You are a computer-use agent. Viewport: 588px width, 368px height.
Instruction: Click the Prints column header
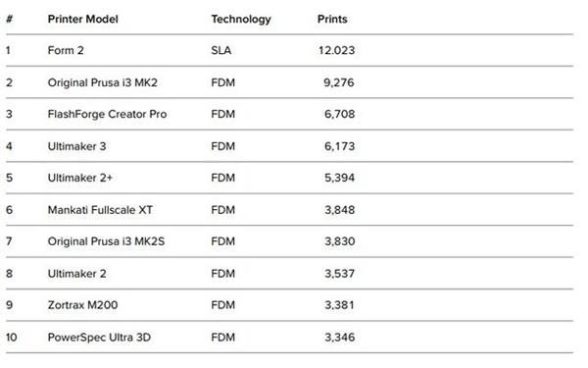(332, 20)
